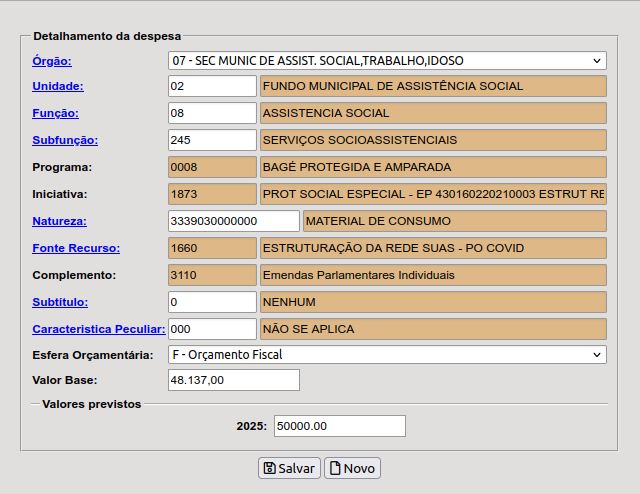
Task: Click the Natureza code input 3339030000000
Action: pyautogui.click(x=233, y=220)
